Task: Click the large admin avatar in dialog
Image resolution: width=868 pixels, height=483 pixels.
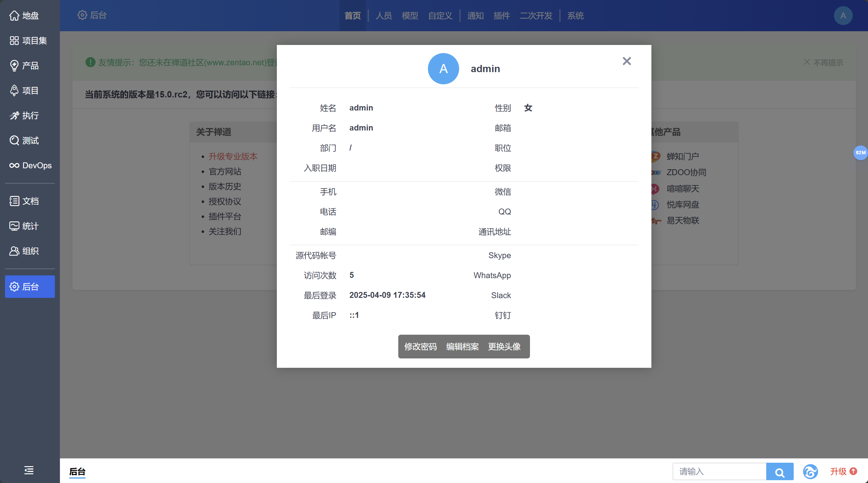Action: [443, 68]
